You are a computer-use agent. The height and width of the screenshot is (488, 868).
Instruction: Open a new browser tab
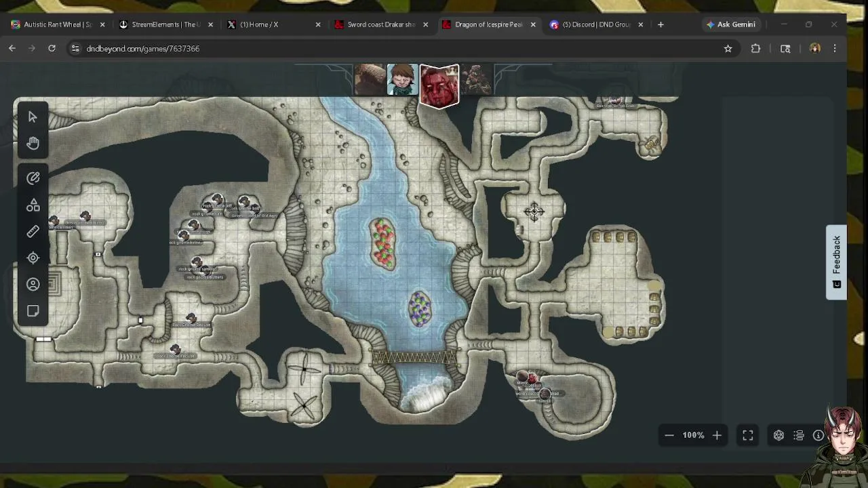coord(660,24)
